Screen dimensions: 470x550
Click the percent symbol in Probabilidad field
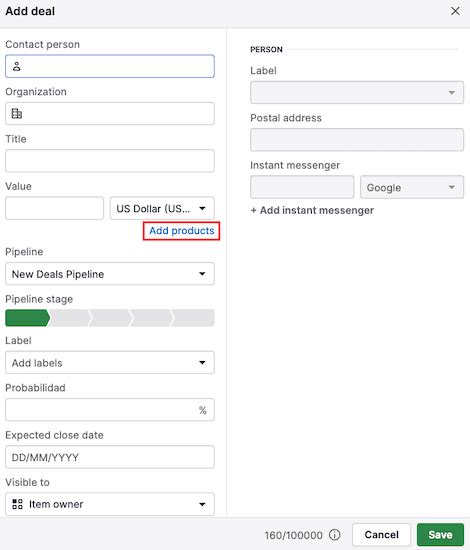point(202,410)
